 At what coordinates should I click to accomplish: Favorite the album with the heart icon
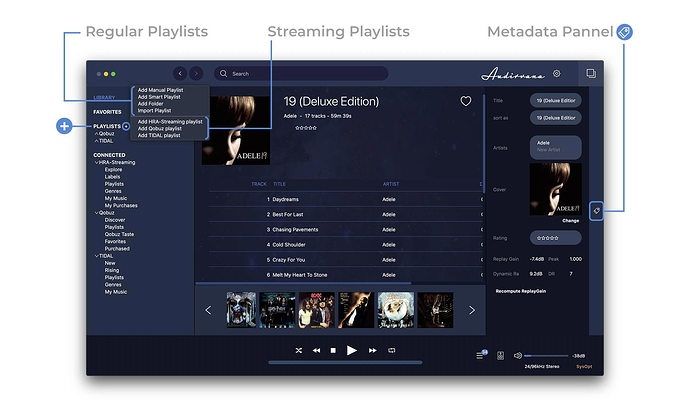point(466,101)
